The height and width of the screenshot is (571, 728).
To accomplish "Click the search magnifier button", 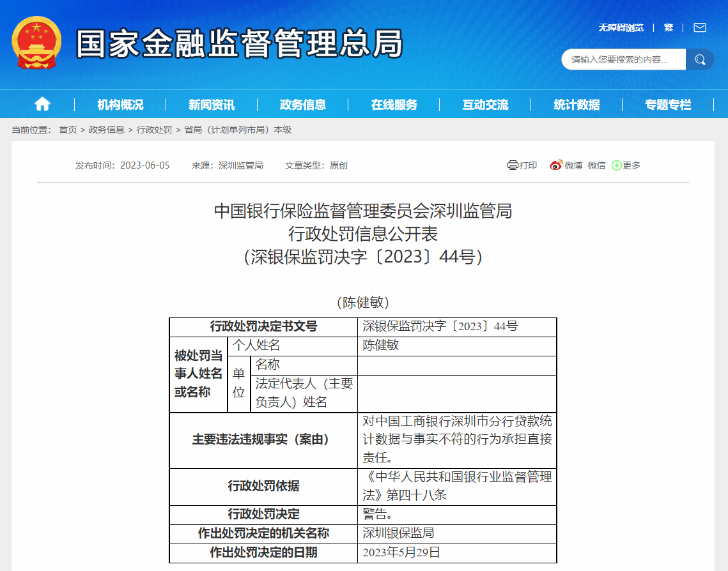I will [700, 59].
